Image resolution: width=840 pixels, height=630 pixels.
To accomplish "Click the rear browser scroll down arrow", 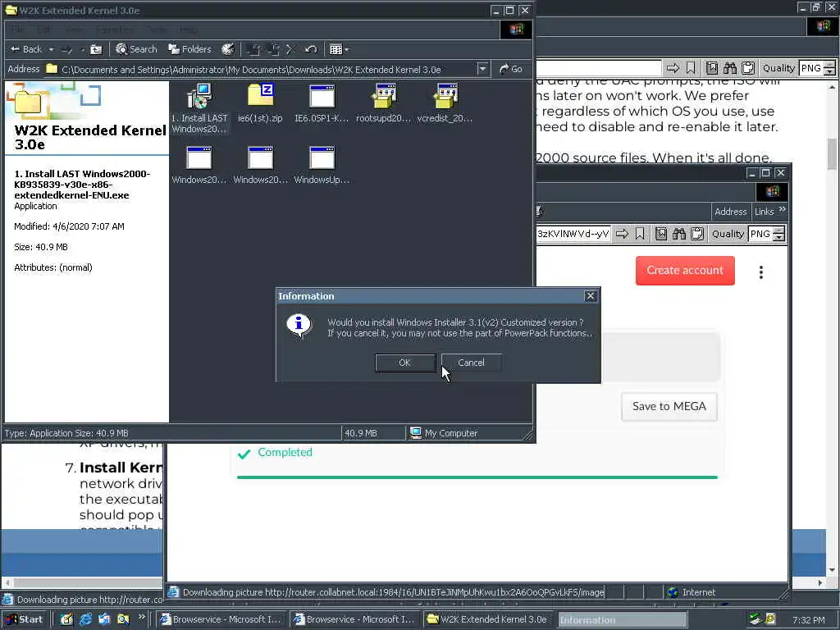I will tap(832, 570).
